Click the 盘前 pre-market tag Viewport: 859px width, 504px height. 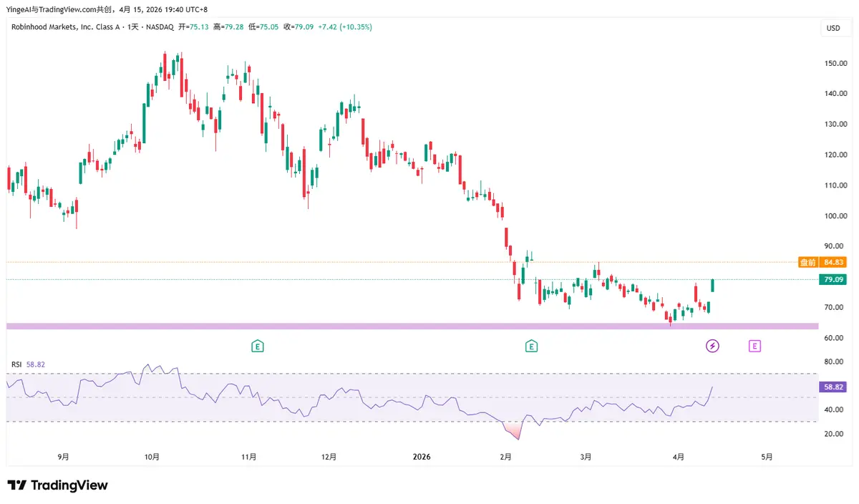tap(808, 262)
